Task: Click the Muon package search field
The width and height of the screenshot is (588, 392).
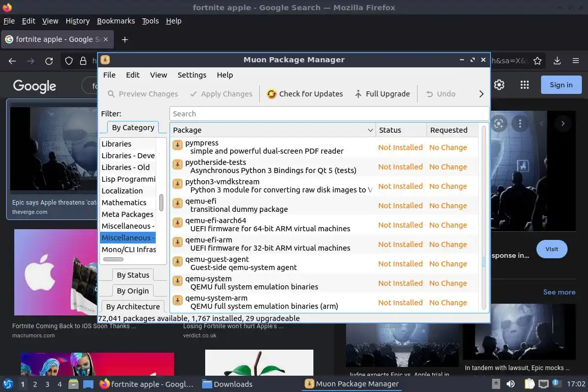Action: (329, 114)
